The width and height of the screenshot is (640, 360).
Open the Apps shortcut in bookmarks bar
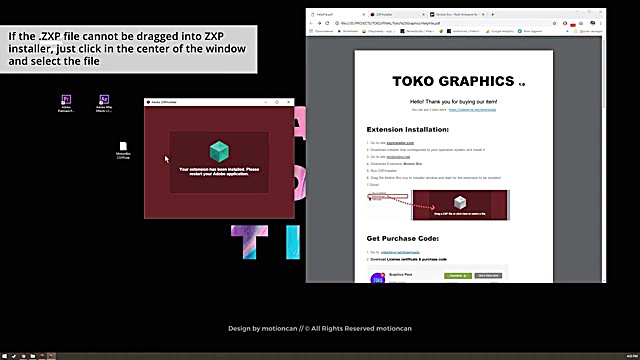[x=322, y=31]
